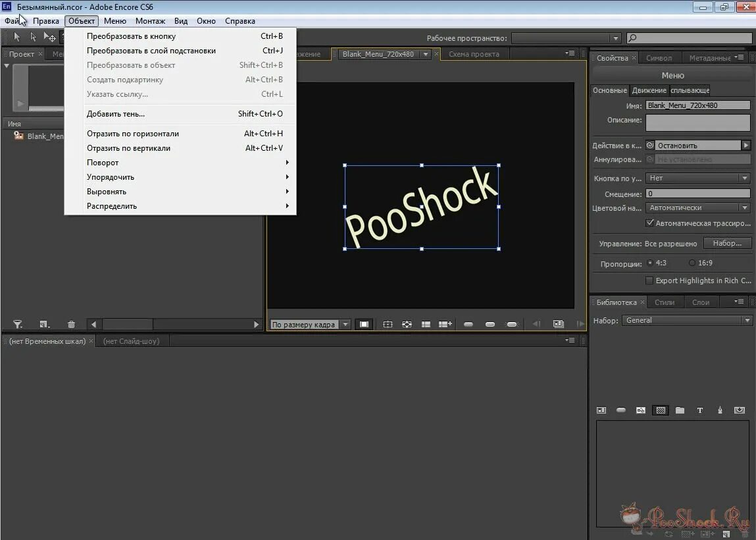Show activated subpicture highlight button
Image resolution: width=756 pixels, height=540 pixels.
pos(511,324)
